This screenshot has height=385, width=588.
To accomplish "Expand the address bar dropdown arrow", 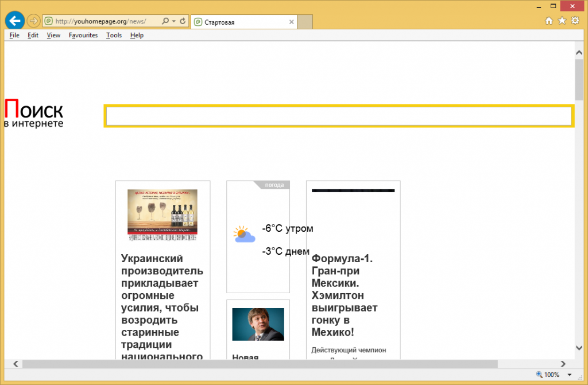I will point(174,21).
